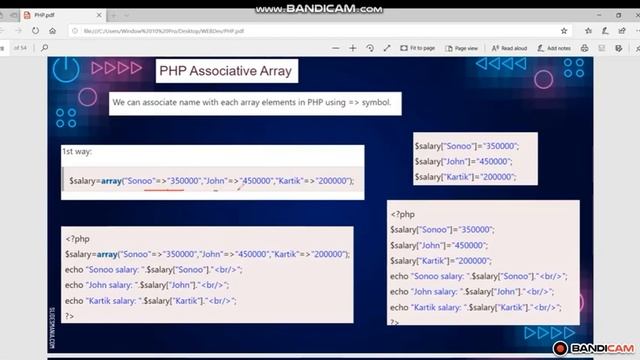This screenshot has height=360, width=640.
Task: Click $salary["John"]="450000" in top right box
Action: pos(463,162)
